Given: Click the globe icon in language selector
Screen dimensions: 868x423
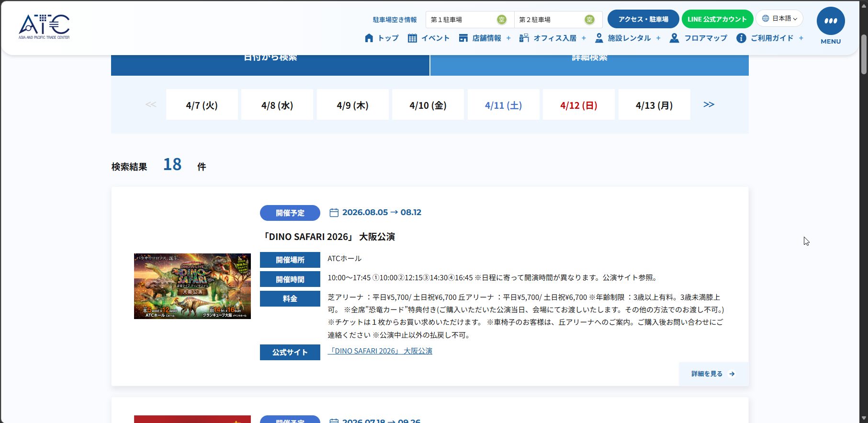Looking at the screenshot, I should (766, 18).
